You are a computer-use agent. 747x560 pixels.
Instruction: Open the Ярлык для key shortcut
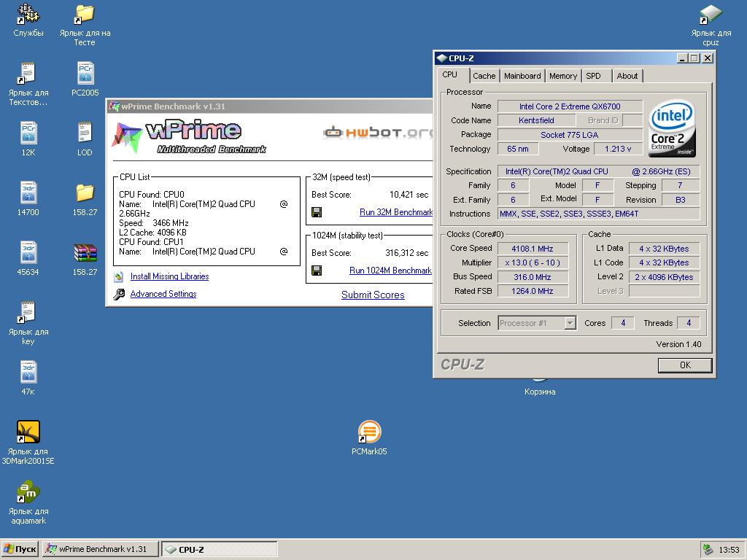point(28,313)
